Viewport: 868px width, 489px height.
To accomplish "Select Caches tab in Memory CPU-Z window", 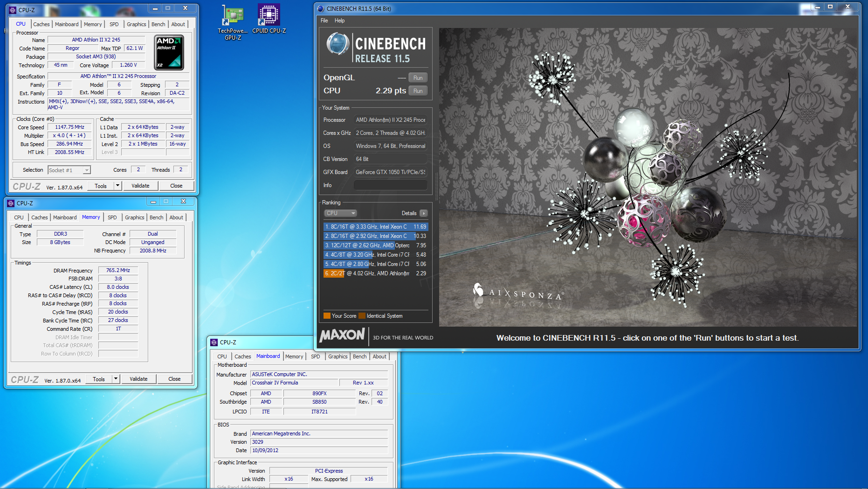I will [x=39, y=217].
